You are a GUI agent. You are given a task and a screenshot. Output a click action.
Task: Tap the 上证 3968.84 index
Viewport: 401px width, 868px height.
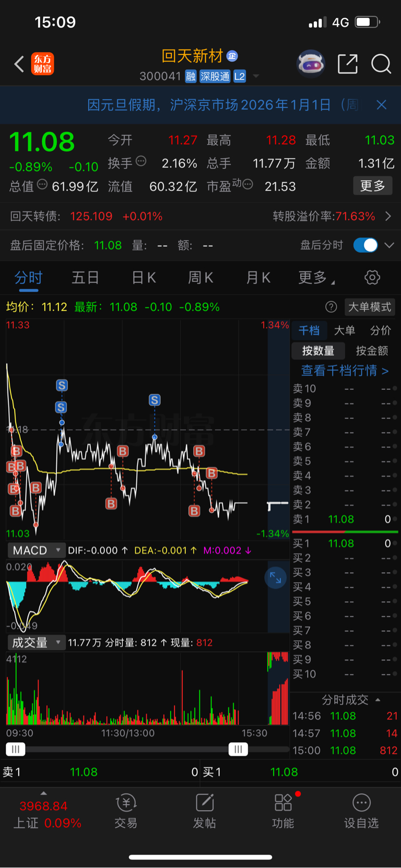click(x=47, y=814)
